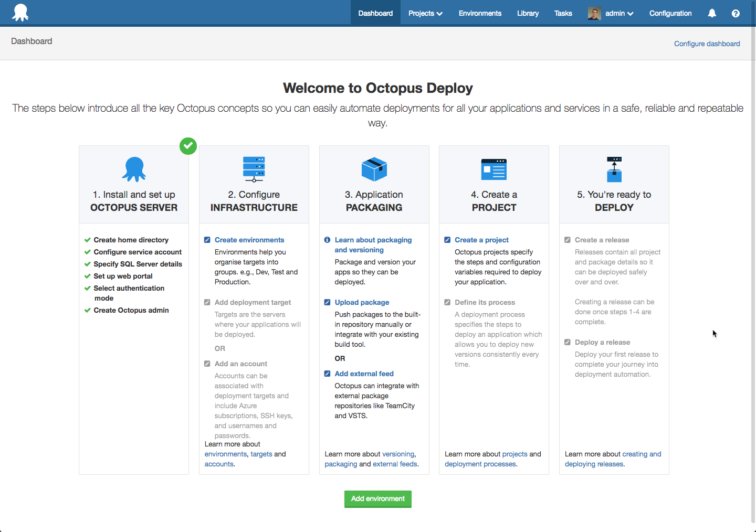Open the Environments menu item
The width and height of the screenshot is (756, 532).
[x=480, y=13]
